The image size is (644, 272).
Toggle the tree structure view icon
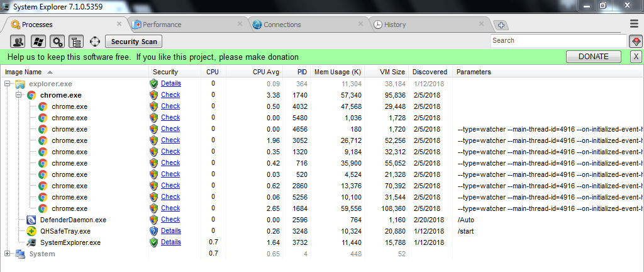click(x=76, y=41)
